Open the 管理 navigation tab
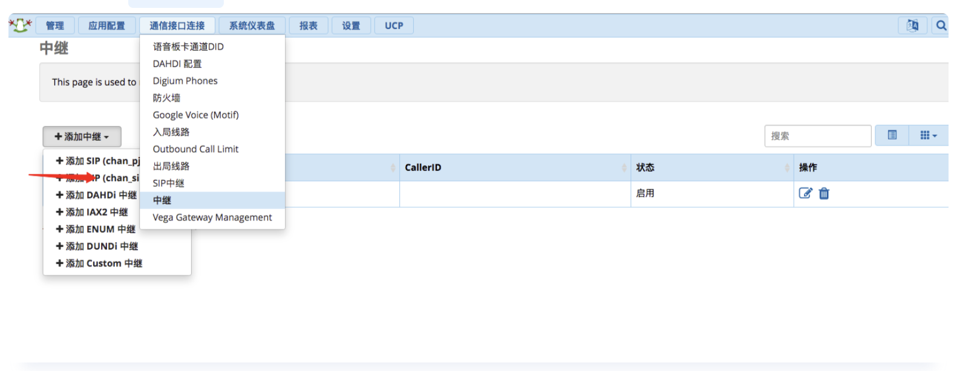Viewport: 980px width, 371px height. pyautogui.click(x=55, y=25)
